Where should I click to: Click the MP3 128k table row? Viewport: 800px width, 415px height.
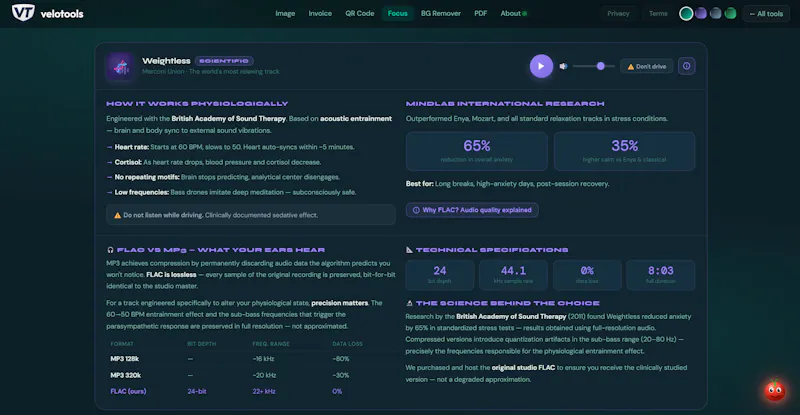[x=251, y=359]
